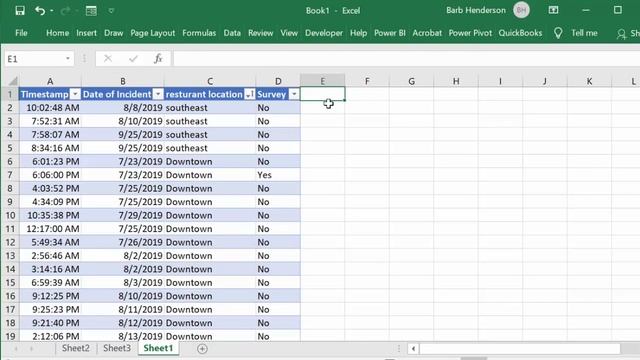Click the Enter checkmark icon in formula bar

pos(133,59)
